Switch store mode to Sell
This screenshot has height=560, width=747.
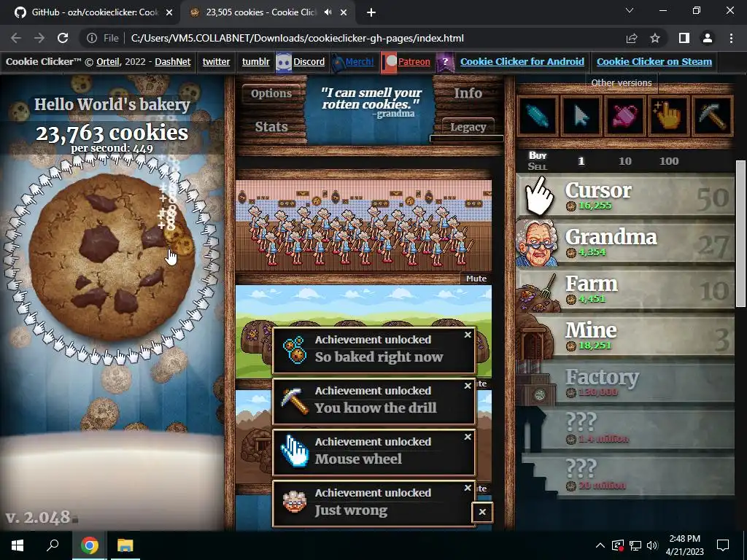click(x=538, y=167)
